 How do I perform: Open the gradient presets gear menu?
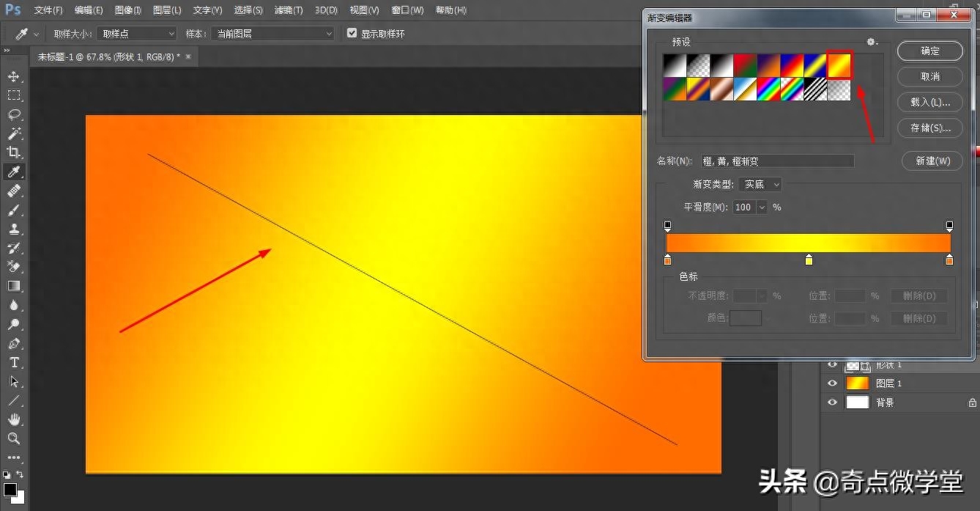tap(872, 43)
